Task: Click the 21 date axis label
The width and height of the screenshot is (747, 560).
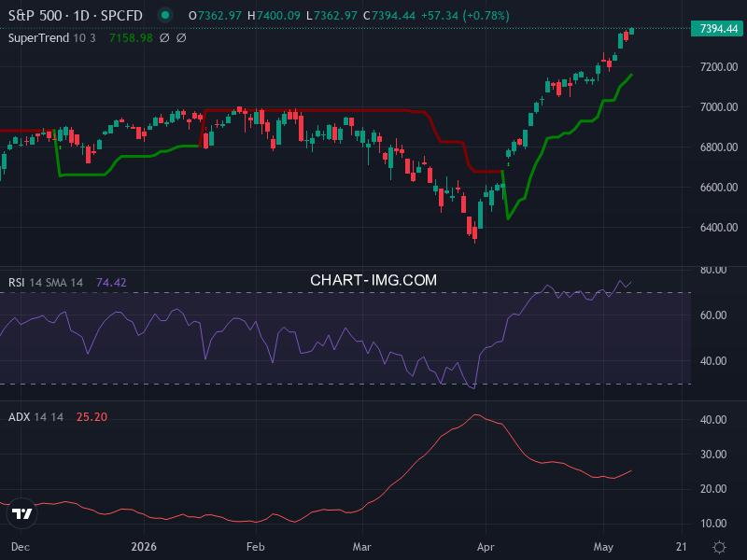Action: coord(682,547)
